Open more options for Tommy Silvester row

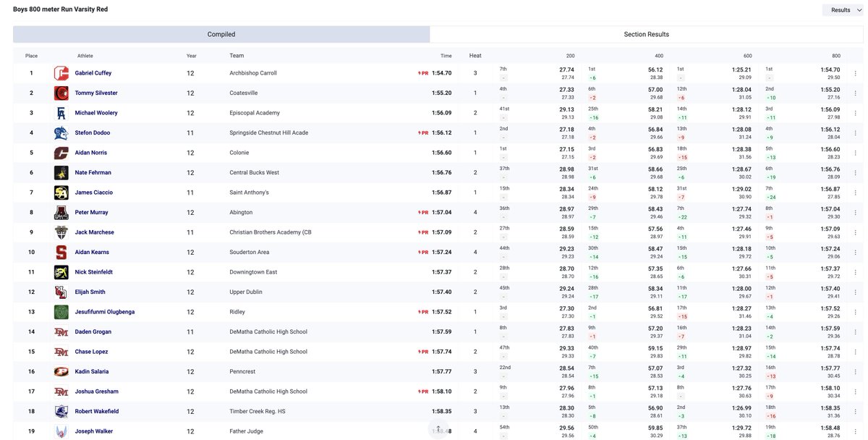click(855, 93)
